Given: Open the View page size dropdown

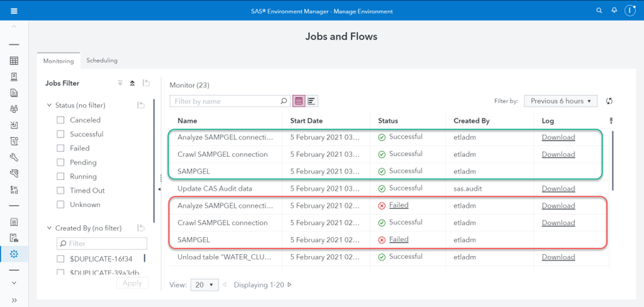Looking at the screenshot, I should [204, 285].
